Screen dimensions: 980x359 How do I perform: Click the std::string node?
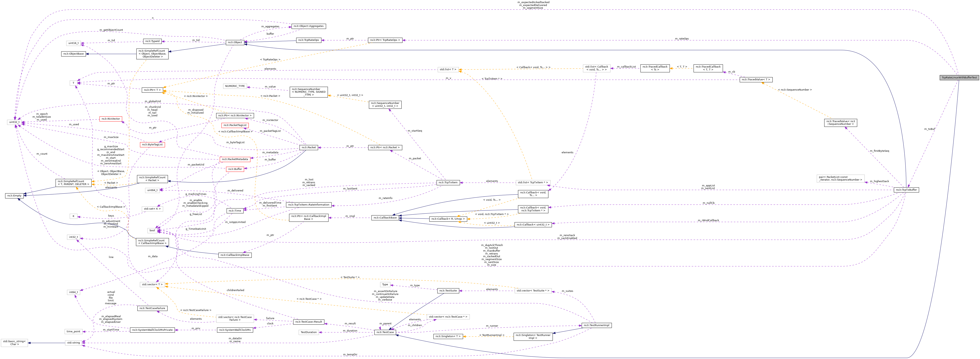73,343
